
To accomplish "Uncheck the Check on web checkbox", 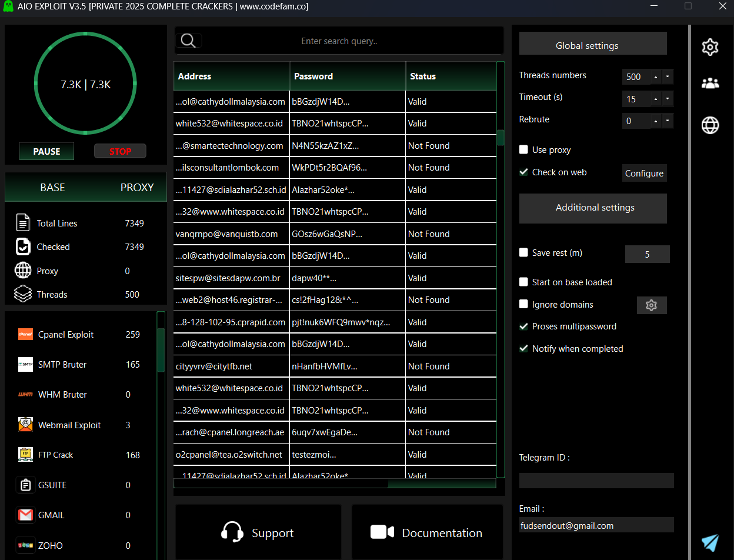I will point(523,172).
